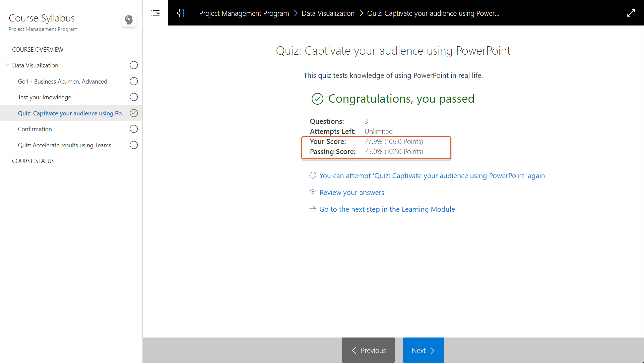Open Quiz: Accelerate results using Teams
Image resolution: width=644 pixels, height=363 pixels.
pyautogui.click(x=64, y=145)
